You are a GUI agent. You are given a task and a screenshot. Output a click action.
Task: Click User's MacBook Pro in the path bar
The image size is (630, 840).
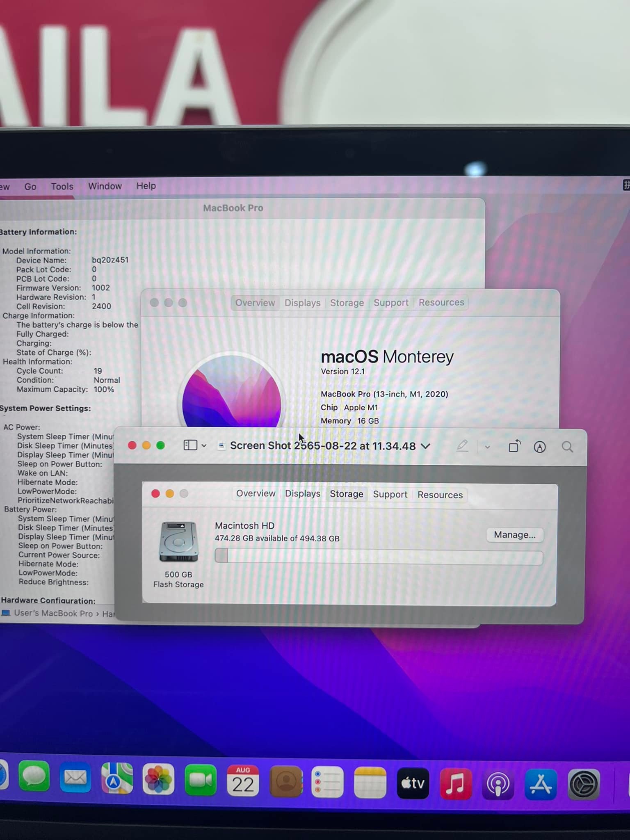[x=53, y=613]
